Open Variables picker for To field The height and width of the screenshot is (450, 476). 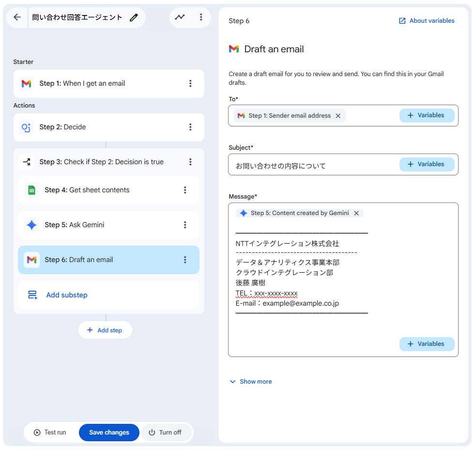point(427,115)
